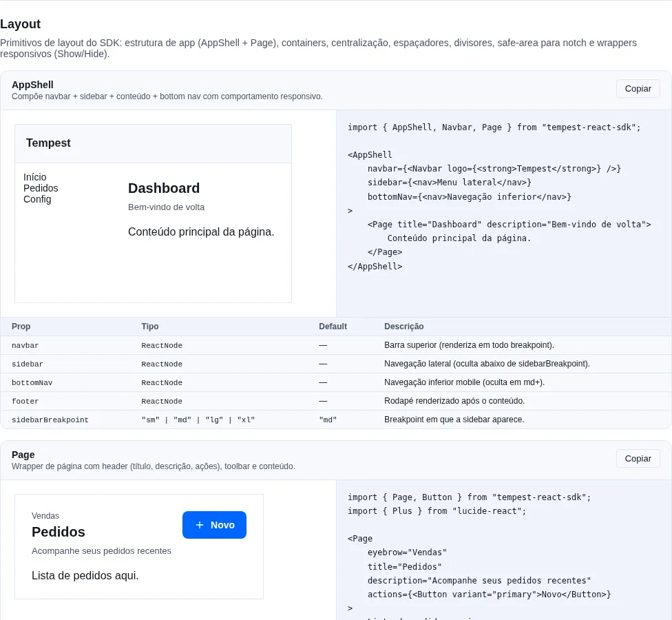Click the AppShell section description text
This screenshot has height=620, width=672.
click(167, 96)
